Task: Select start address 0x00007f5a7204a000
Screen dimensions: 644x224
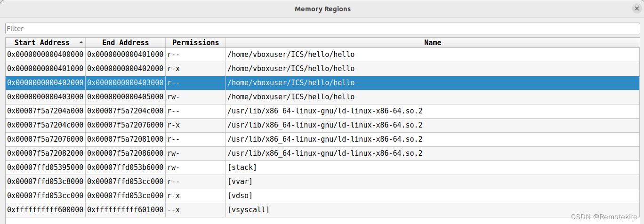Action: [x=45, y=111]
